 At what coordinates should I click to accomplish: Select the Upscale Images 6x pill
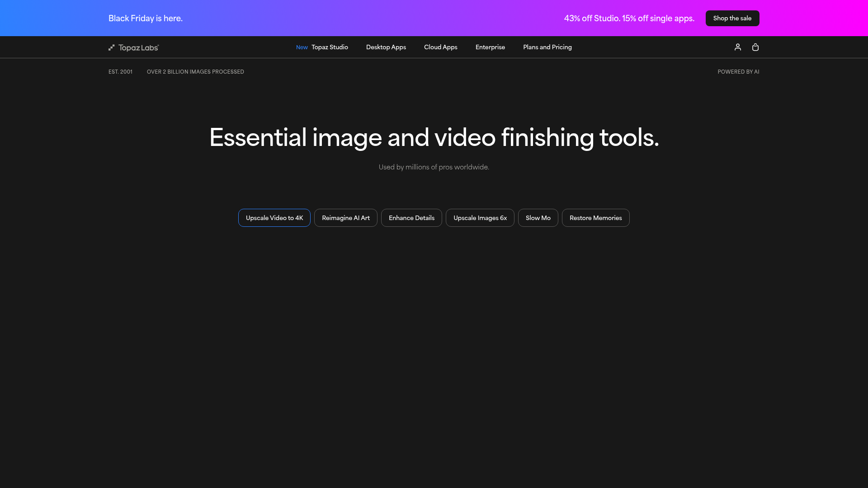[x=480, y=217]
